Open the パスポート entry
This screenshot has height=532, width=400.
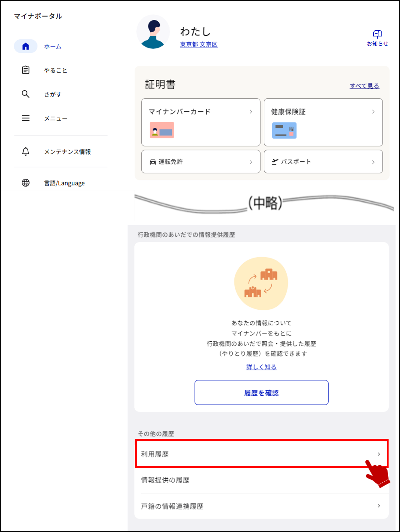point(323,162)
